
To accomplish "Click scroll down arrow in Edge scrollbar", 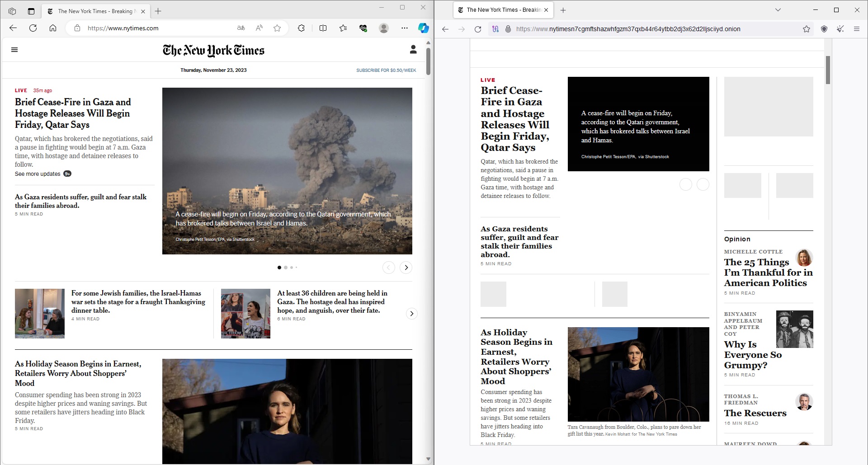I will [x=428, y=459].
